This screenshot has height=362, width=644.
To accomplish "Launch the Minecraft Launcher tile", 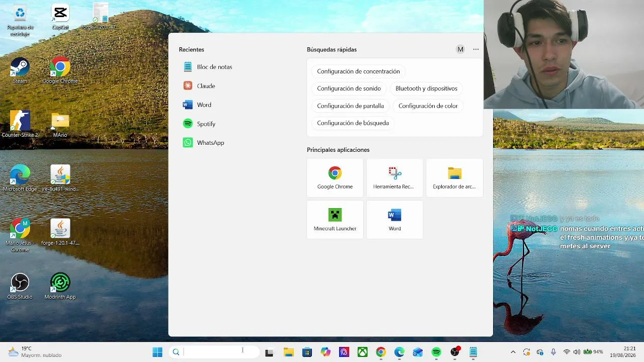I will click(x=335, y=220).
